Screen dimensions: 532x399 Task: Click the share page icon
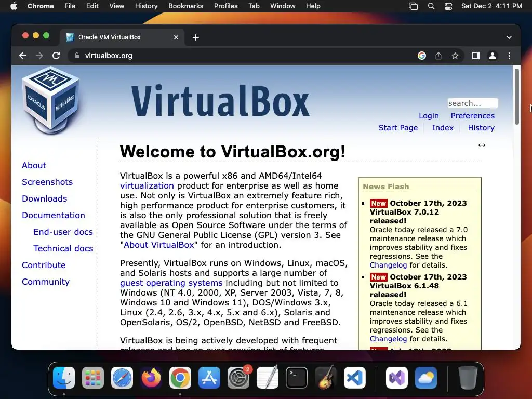[x=438, y=56]
